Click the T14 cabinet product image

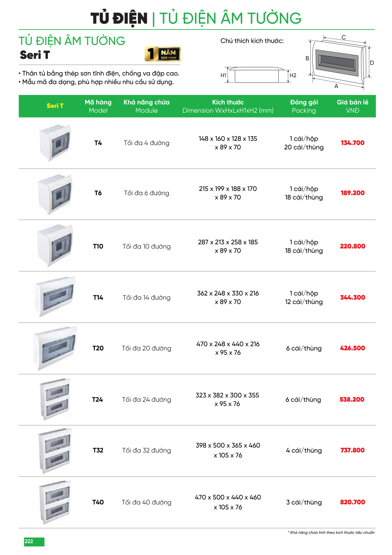tap(55, 297)
